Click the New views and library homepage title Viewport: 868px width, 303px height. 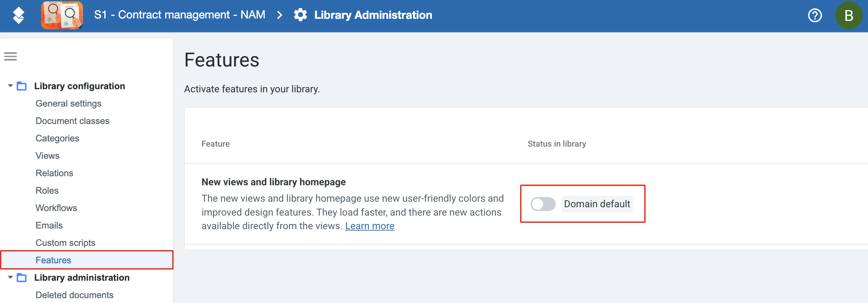click(274, 182)
